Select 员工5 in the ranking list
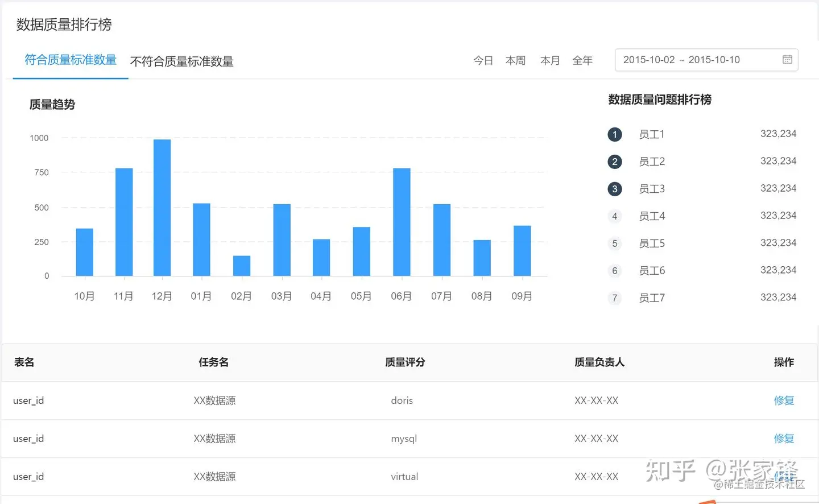This screenshot has height=504, width=819. coord(652,243)
